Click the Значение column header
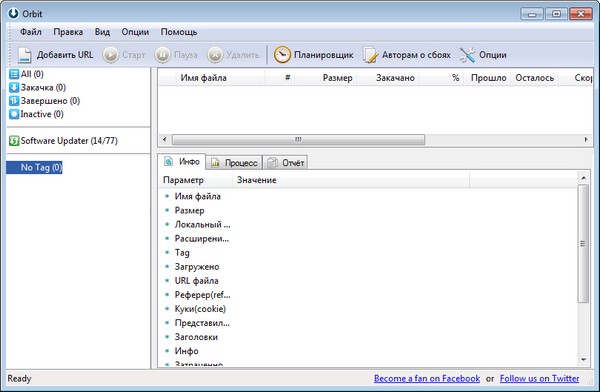Screen dimensions: 600x392 tap(351, 180)
